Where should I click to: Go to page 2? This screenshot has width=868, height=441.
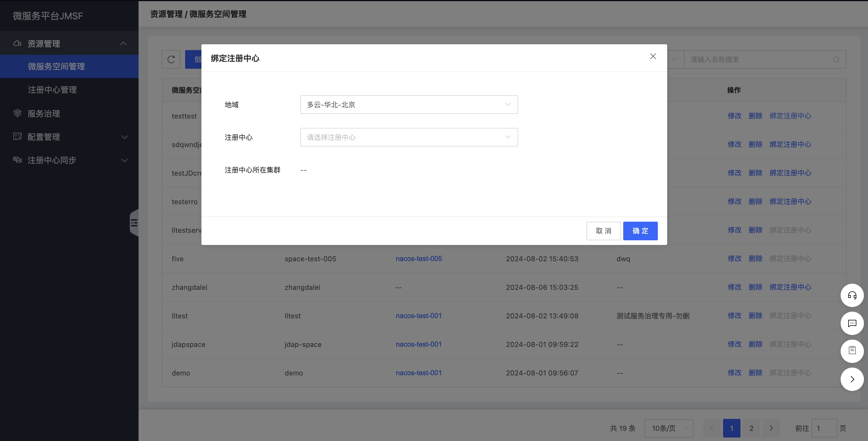coord(751,428)
